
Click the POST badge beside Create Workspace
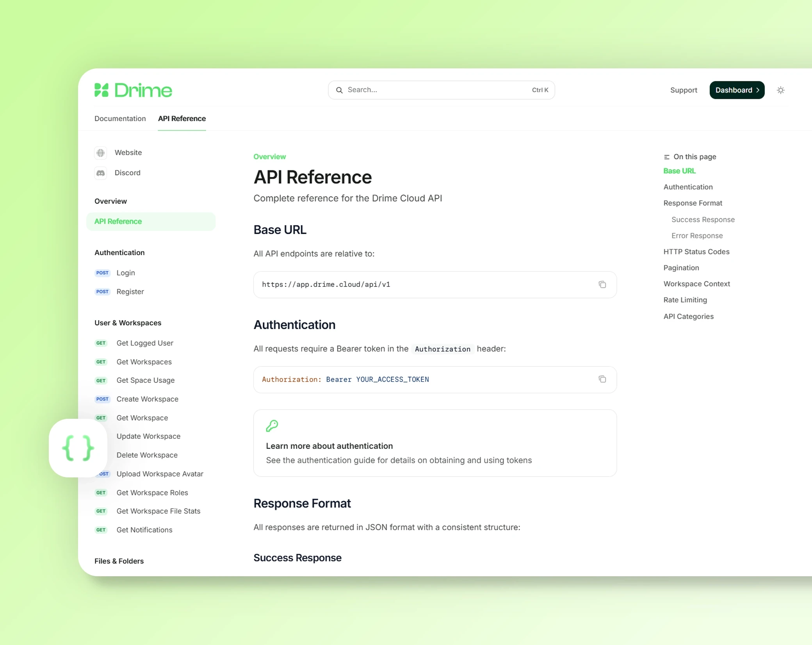coord(102,399)
